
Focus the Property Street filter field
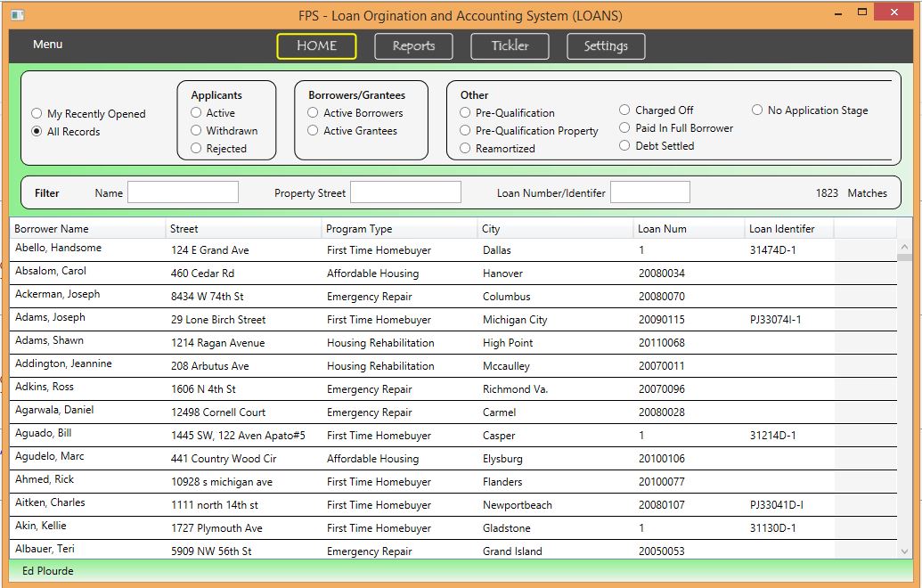pyautogui.click(x=405, y=192)
